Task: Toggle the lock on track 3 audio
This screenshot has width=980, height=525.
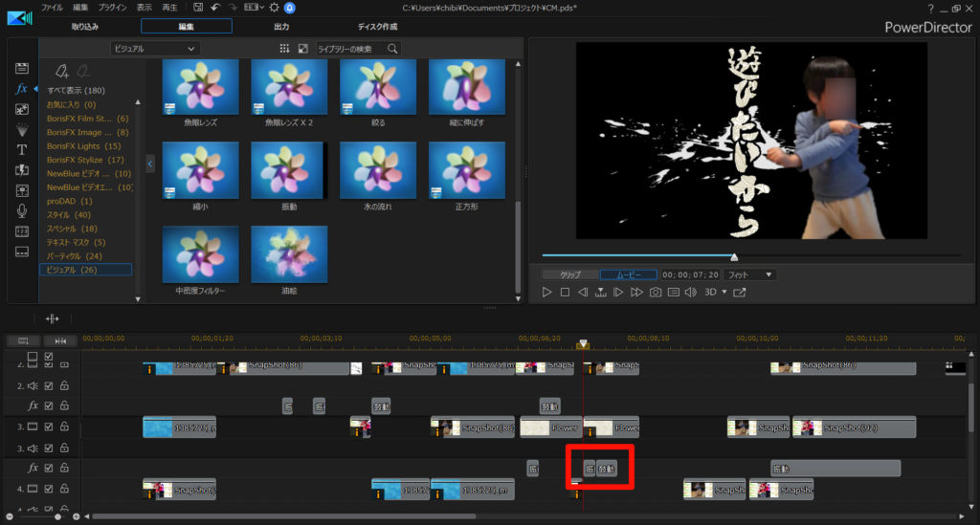Action: 64,448
